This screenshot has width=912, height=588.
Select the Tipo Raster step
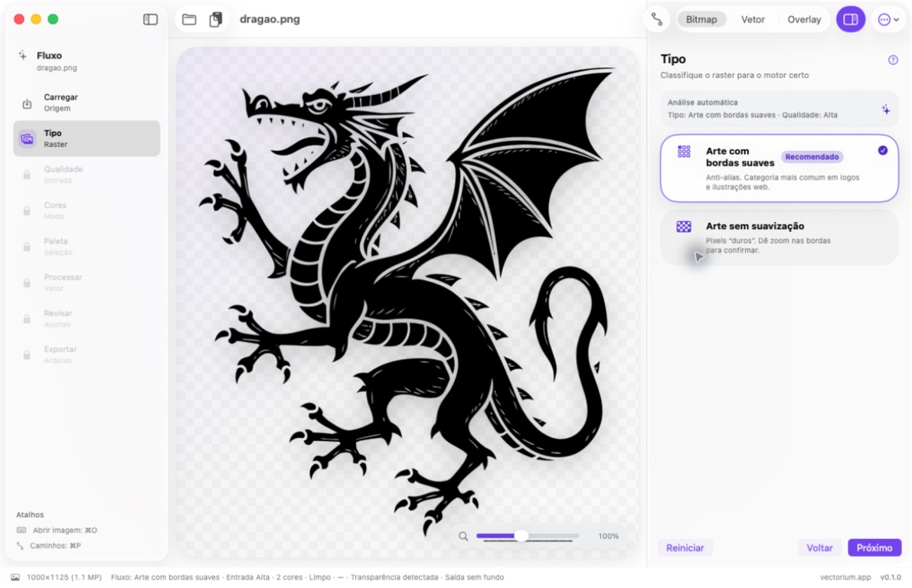pos(87,139)
